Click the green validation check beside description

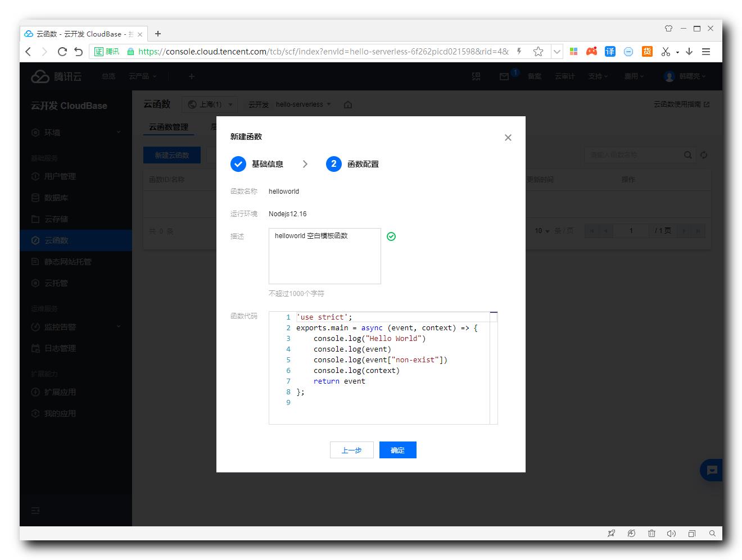391,236
